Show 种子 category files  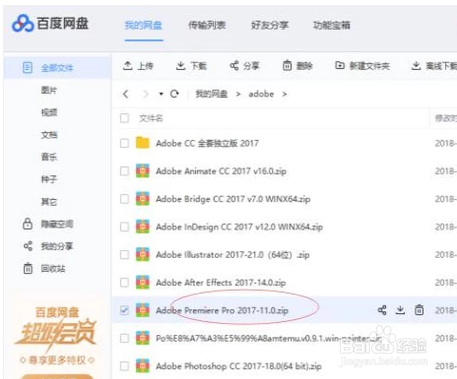click(49, 179)
